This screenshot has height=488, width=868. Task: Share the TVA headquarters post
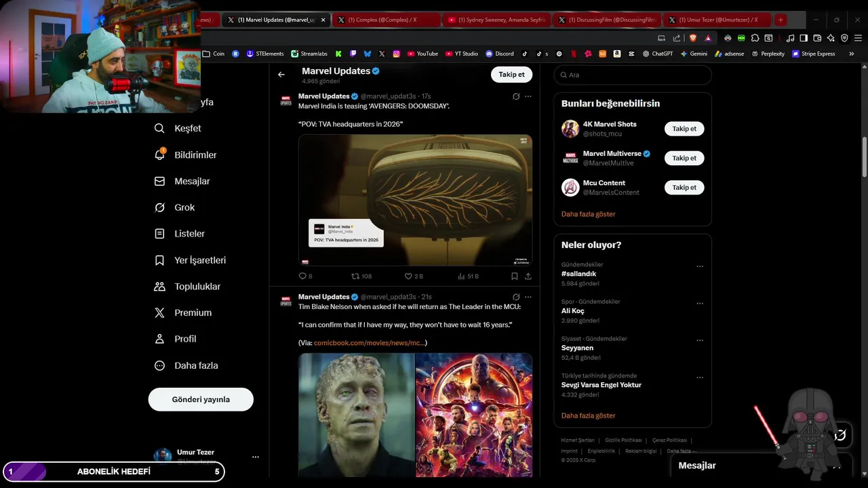coord(528,276)
